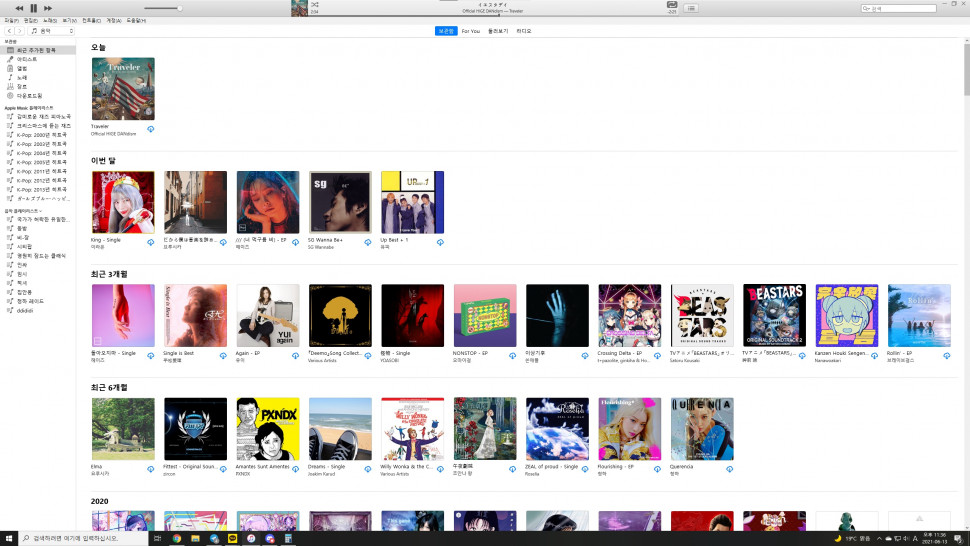Open the 음악 media type dropdown

point(52,30)
